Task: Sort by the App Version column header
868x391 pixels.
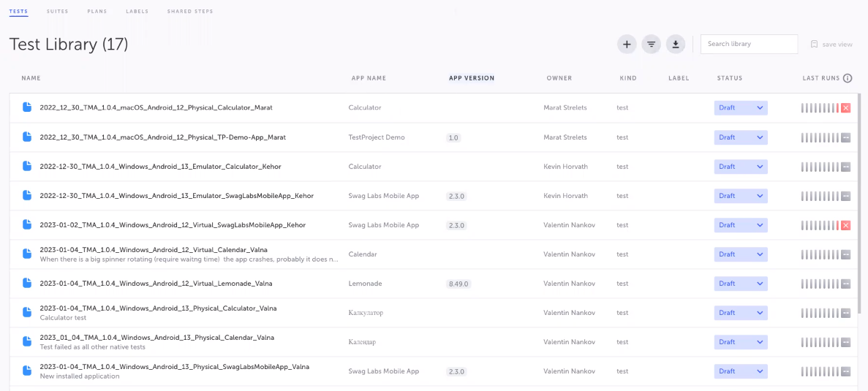Action: tap(471, 78)
